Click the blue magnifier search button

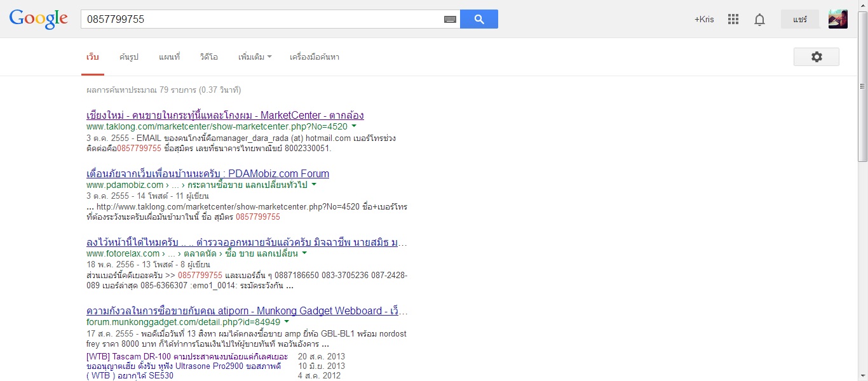tap(479, 19)
